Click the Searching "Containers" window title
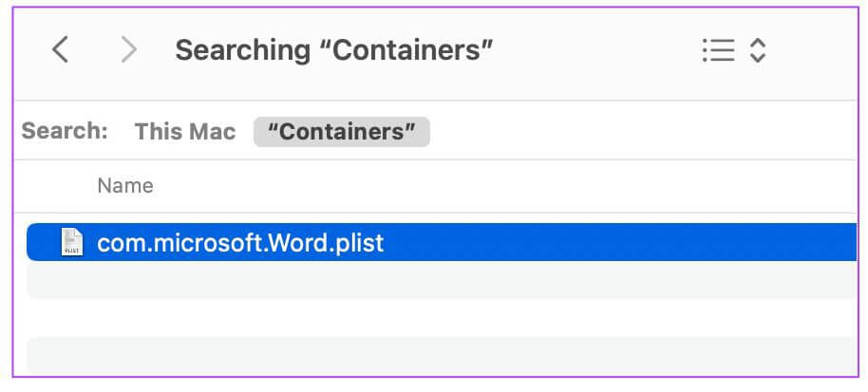 pyautogui.click(x=333, y=50)
